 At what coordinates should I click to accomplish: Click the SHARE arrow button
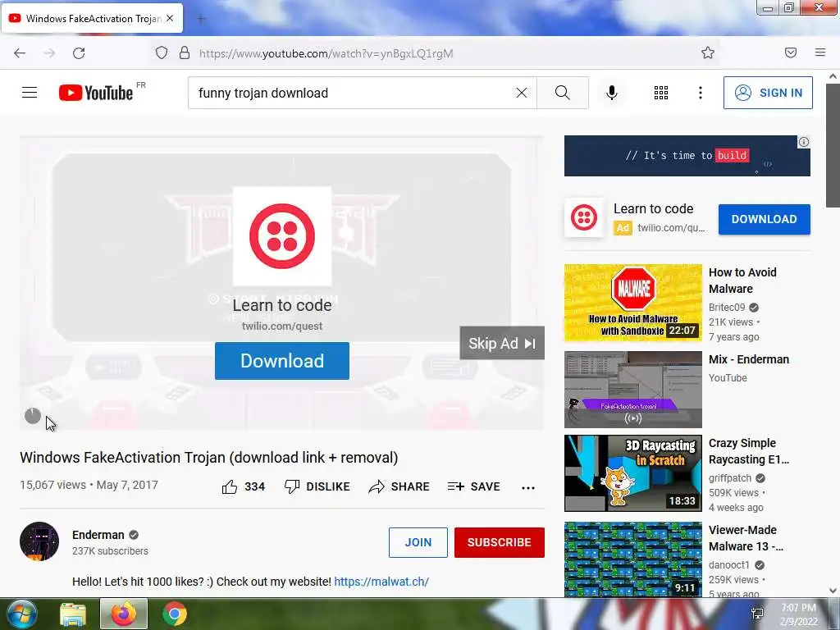(x=399, y=486)
